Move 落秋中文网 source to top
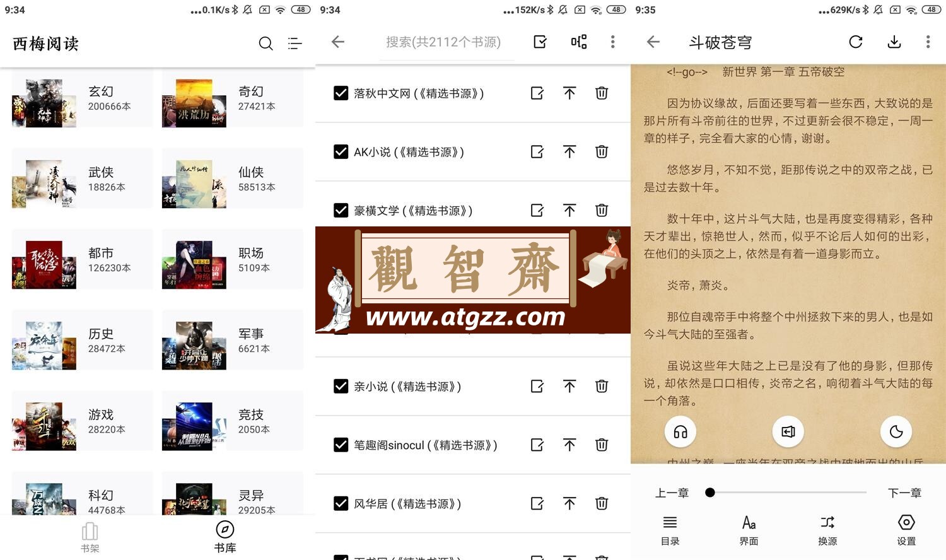The width and height of the screenshot is (946, 560). click(x=569, y=93)
